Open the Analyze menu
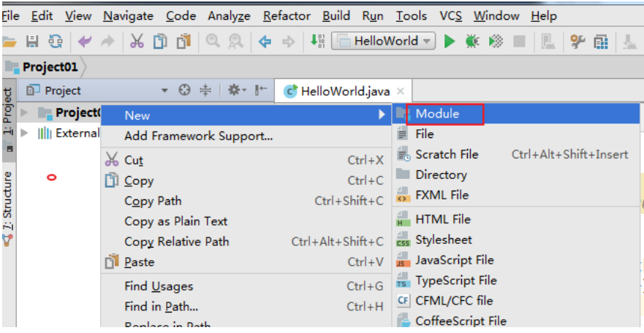The image size is (644, 333). tap(230, 16)
